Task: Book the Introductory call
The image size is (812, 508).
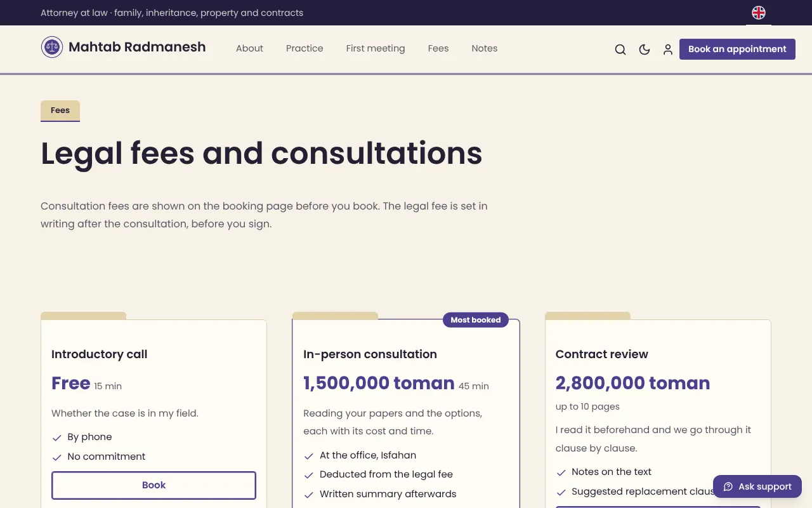Action: (x=154, y=485)
